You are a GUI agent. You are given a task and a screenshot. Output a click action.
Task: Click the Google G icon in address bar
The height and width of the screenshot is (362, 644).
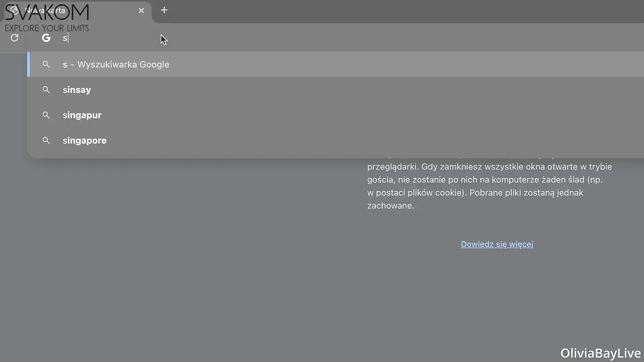coord(46,38)
